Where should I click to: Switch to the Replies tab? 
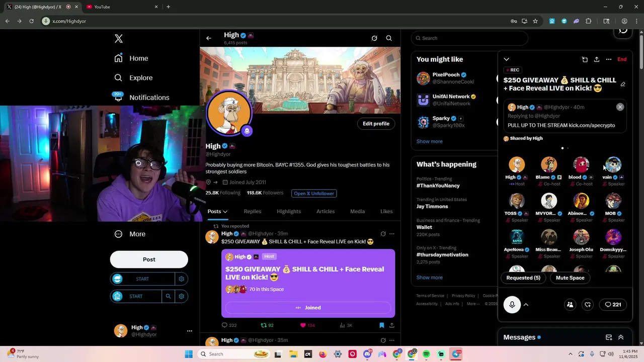pos(253,212)
